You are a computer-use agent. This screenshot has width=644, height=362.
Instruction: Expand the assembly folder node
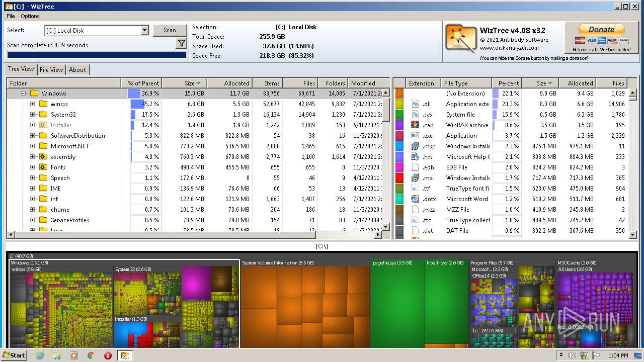pyautogui.click(x=33, y=157)
